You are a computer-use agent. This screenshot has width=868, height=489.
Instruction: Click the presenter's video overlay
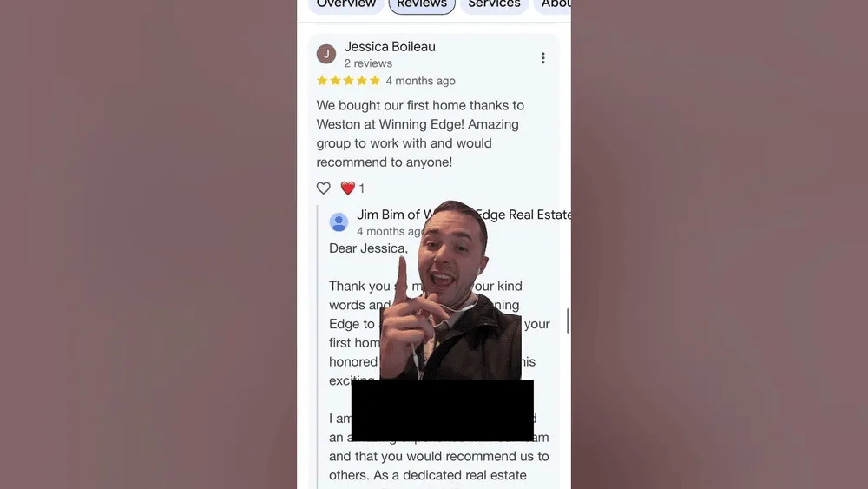[450, 290]
